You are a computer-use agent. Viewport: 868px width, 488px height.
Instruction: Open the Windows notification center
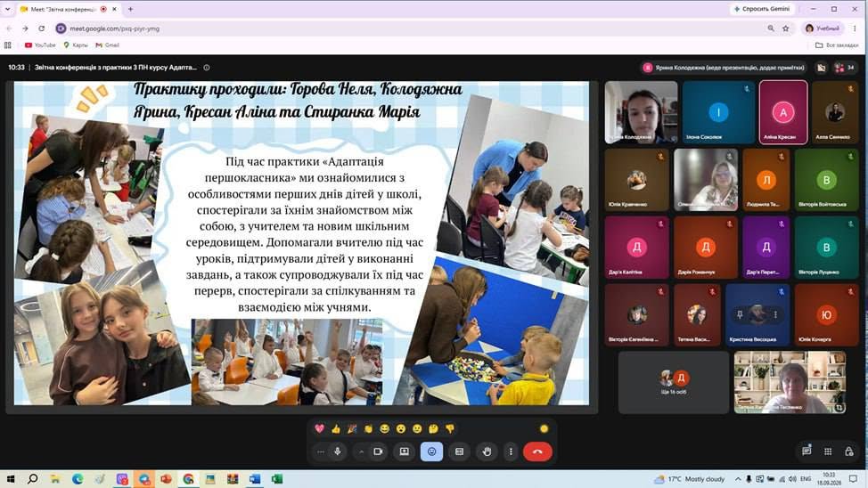tap(853, 478)
